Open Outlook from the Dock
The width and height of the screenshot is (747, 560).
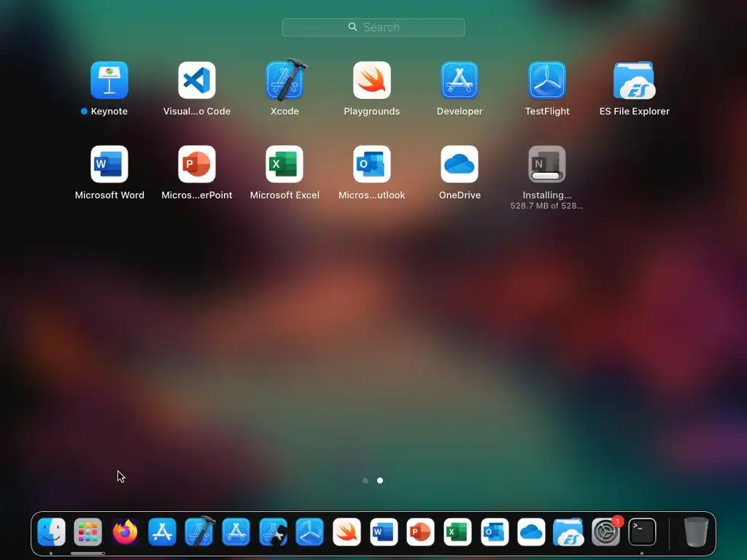click(x=495, y=532)
